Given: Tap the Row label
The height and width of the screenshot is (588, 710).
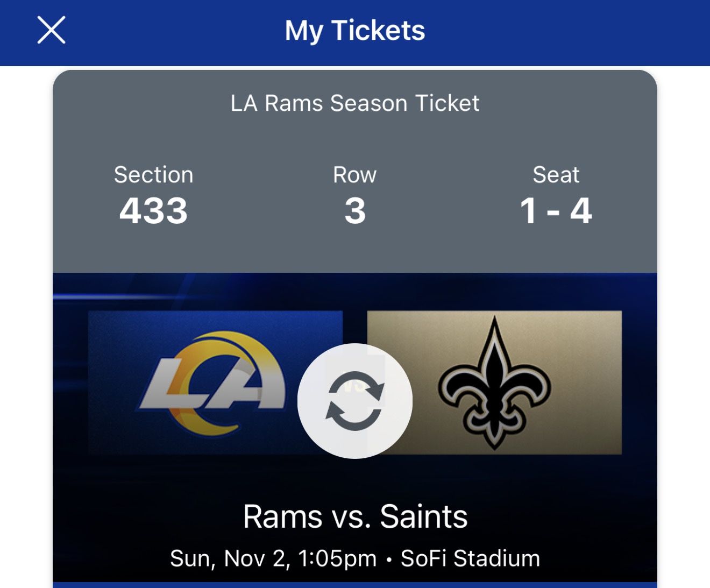Looking at the screenshot, I should [x=355, y=175].
